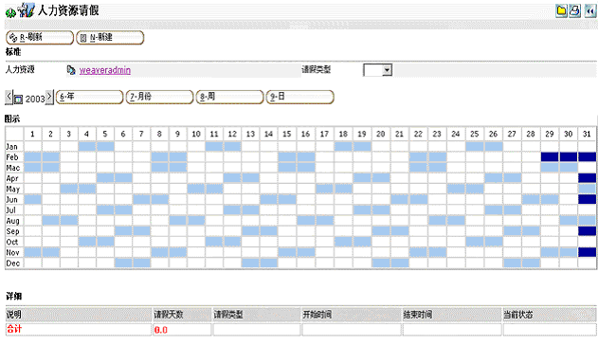
Task: Click the Dec row label
Action: tap(13, 264)
